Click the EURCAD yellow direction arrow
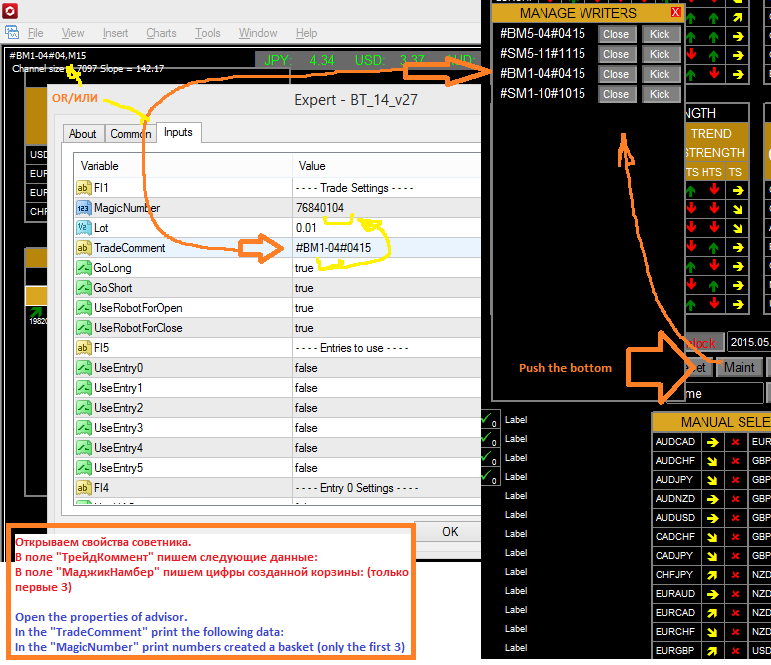The height and width of the screenshot is (665, 771). point(712,613)
